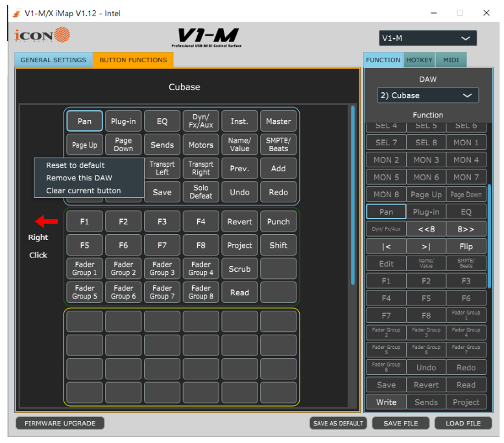Screen dimensions: 504x443
Task: Select the Pan button in the blue group
Action: (84, 121)
